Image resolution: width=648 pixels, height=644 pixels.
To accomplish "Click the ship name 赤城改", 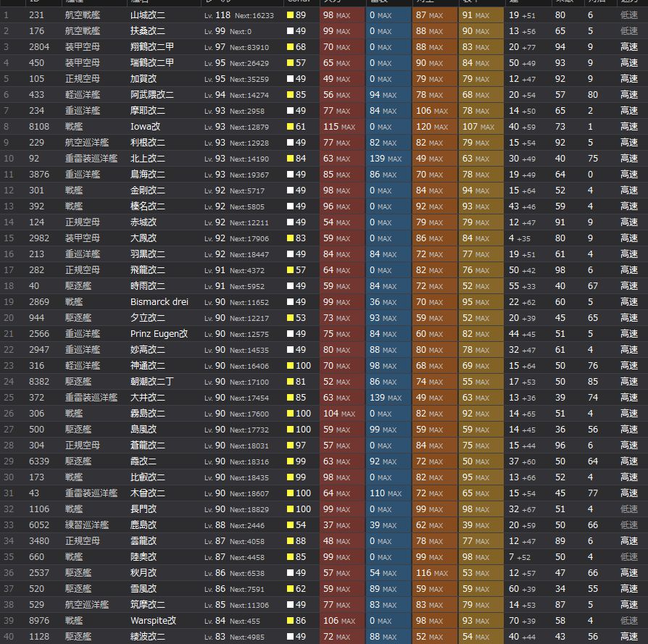I will [144, 222].
